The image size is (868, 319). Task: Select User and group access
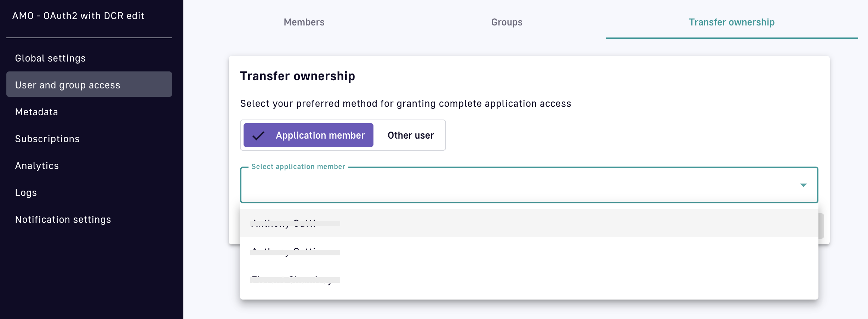[68, 85]
